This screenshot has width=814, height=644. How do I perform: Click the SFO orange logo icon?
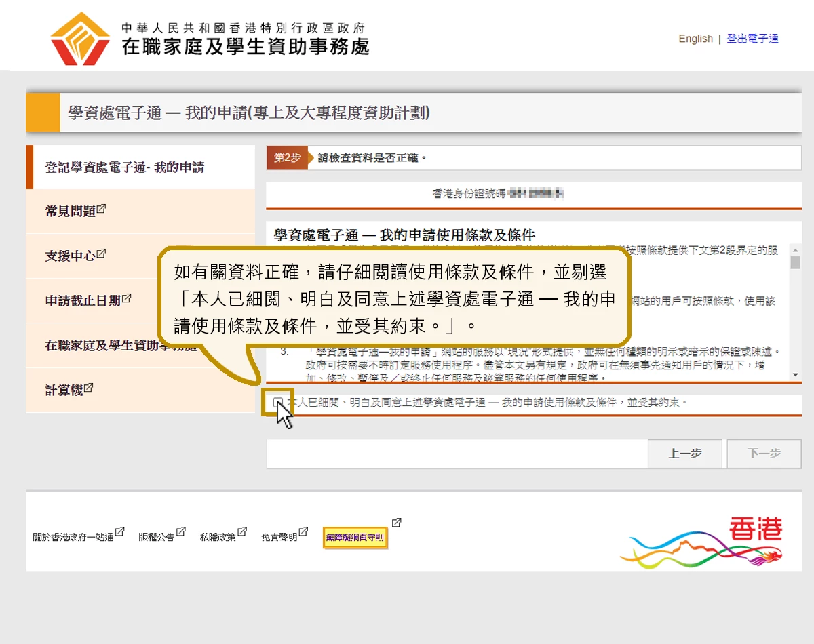pyautogui.click(x=80, y=39)
